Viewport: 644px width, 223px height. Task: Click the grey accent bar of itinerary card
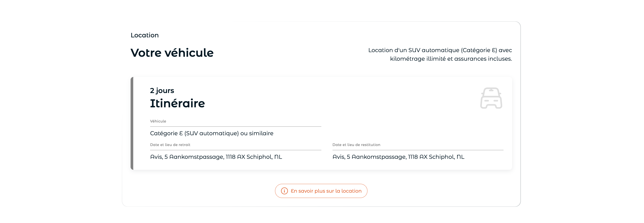coord(132,123)
